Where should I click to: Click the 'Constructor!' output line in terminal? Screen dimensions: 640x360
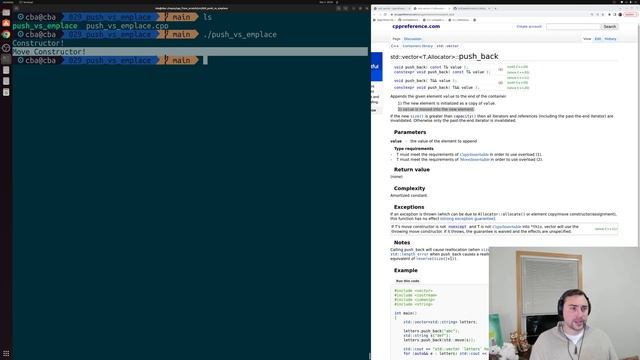(x=38, y=43)
